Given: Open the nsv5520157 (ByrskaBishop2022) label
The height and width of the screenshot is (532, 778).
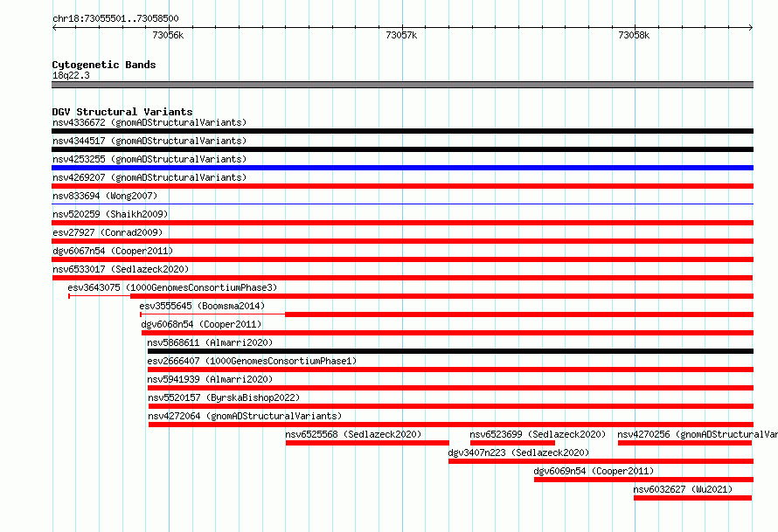Looking at the screenshot, I should point(224,397).
